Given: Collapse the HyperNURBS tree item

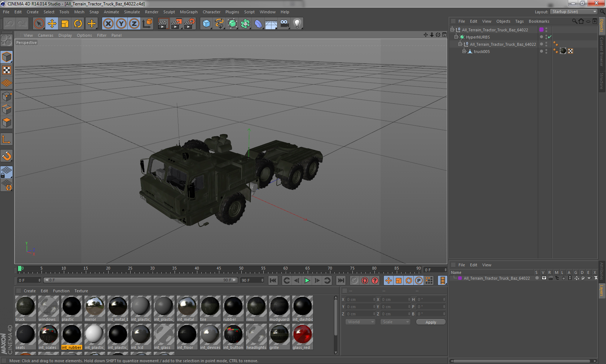Looking at the screenshot, I should tap(456, 37).
